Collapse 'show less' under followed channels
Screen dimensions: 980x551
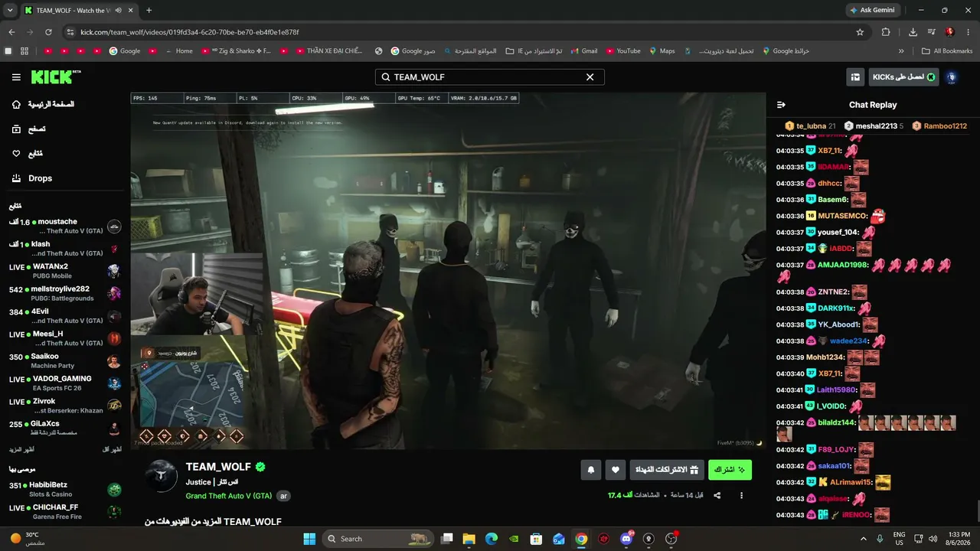[x=112, y=449]
